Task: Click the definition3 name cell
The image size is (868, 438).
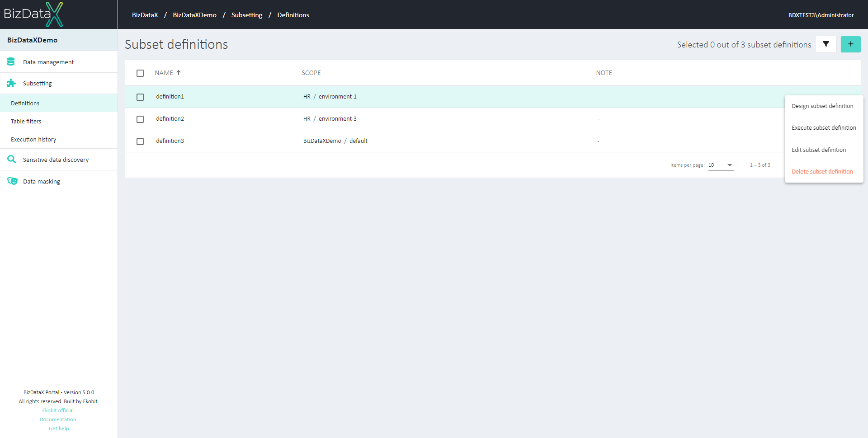Action: pyautogui.click(x=170, y=141)
